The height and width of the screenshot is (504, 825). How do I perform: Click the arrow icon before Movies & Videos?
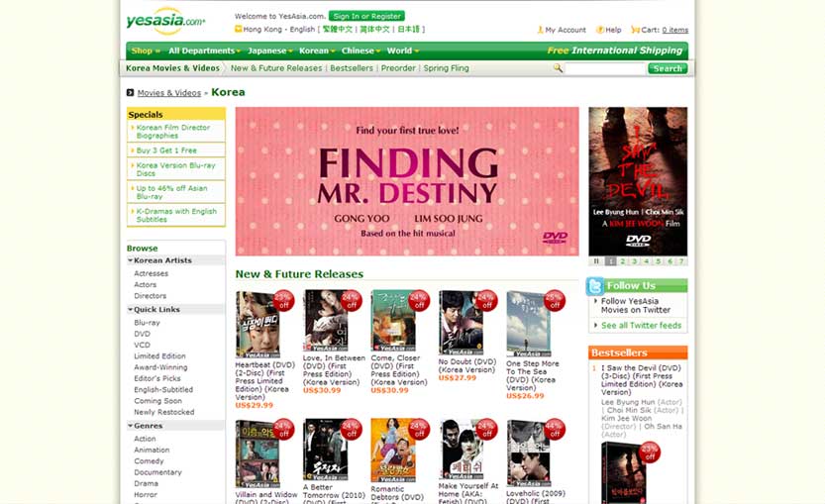tap(130, 93)
